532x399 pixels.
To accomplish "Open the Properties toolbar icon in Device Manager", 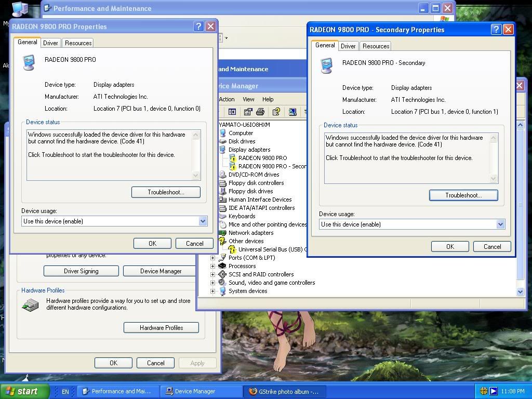I will click(248, 112).
